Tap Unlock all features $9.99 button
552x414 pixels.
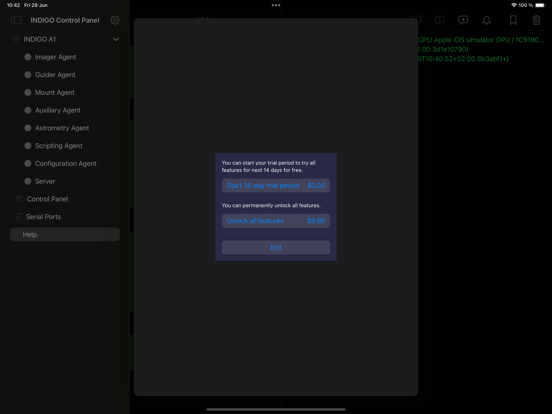point(276,221)
